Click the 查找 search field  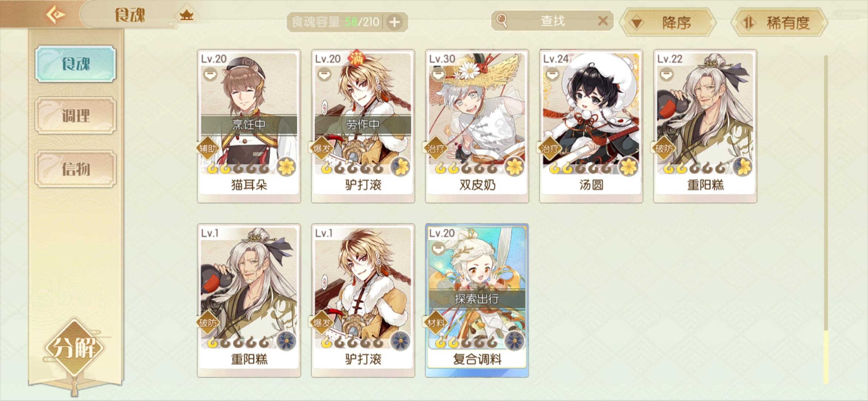point(552,21)
